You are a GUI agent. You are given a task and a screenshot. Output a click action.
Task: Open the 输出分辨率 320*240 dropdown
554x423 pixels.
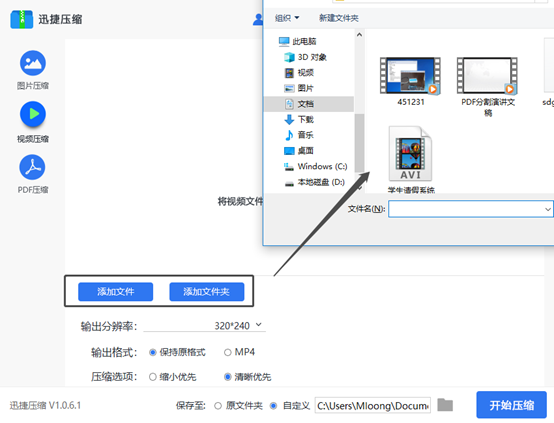(205, 325)
